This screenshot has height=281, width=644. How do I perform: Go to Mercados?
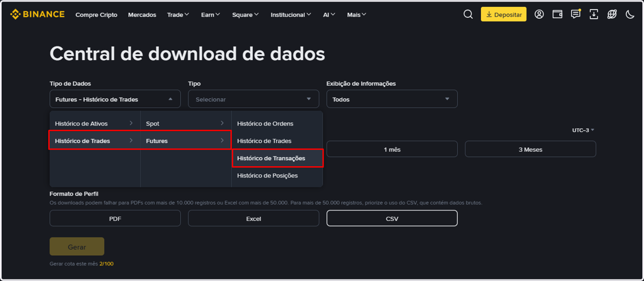(x=142, y=15)
